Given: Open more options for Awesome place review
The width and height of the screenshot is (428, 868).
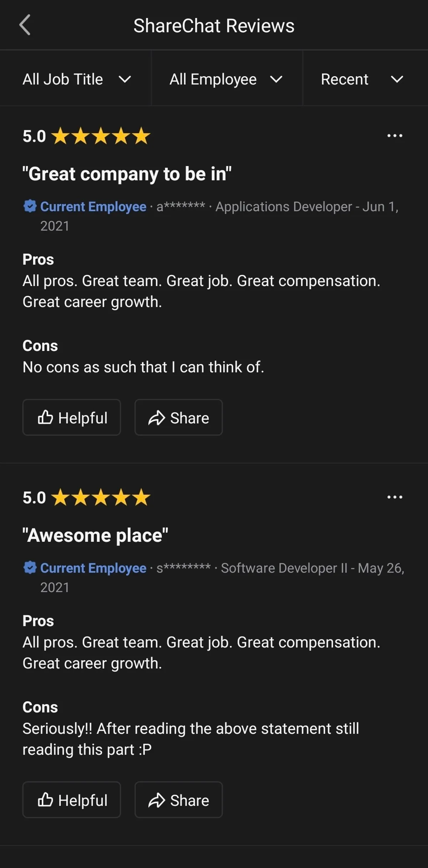Looking at the screenshot, I should pos(394,497).
